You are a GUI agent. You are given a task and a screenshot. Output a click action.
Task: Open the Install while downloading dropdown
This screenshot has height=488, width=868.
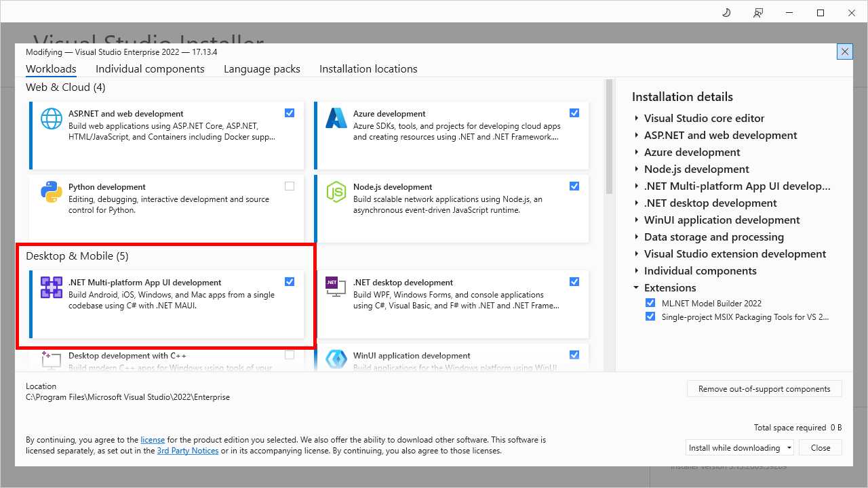click(x=739, y=447)
